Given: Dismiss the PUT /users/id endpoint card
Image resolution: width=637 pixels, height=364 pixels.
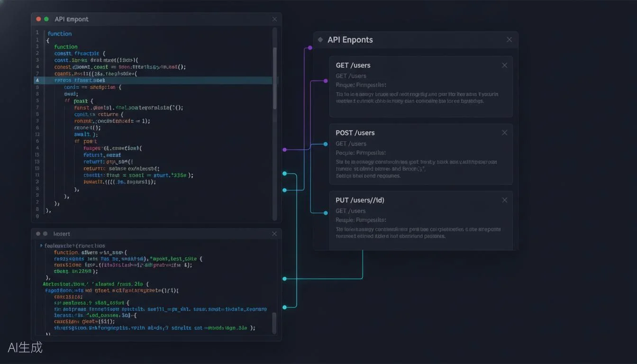Looking at the screenshot, I should click(504, 200).
